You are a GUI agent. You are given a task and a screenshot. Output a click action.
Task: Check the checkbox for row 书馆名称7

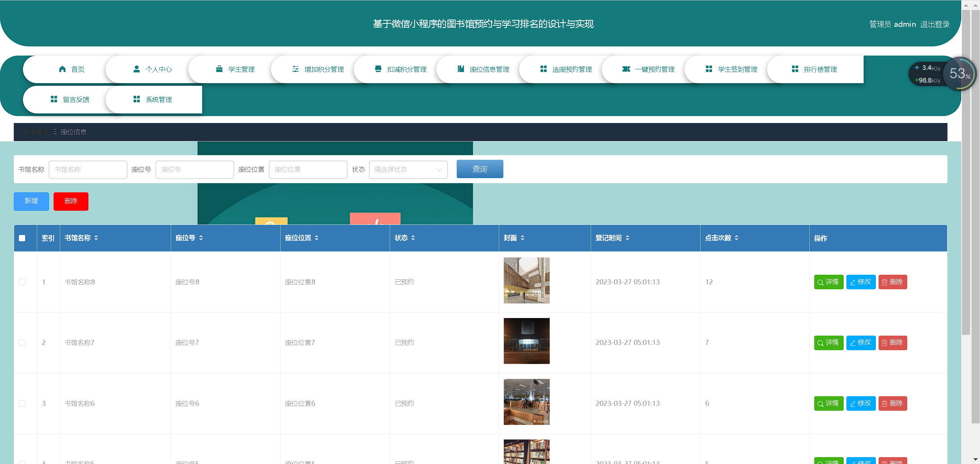[22, 343]
